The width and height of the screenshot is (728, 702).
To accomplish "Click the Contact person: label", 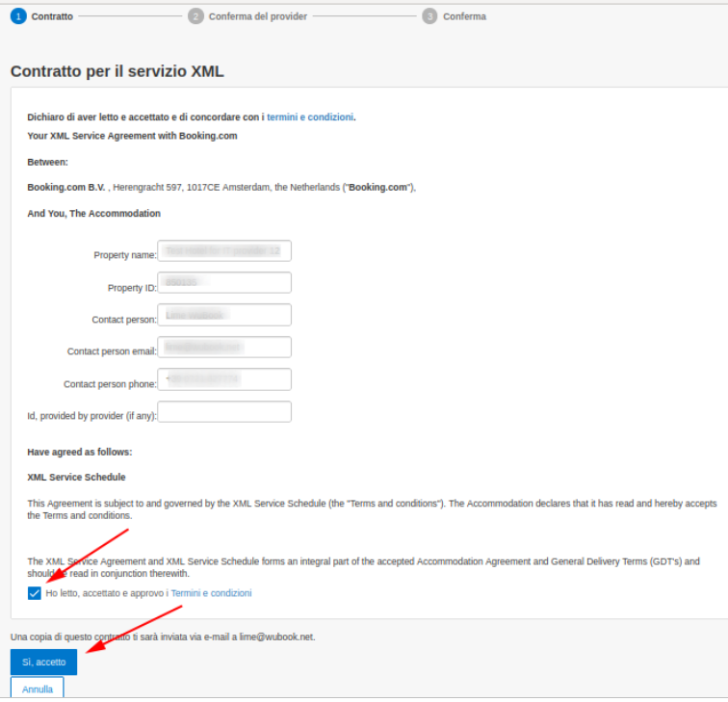I will 124,320.
